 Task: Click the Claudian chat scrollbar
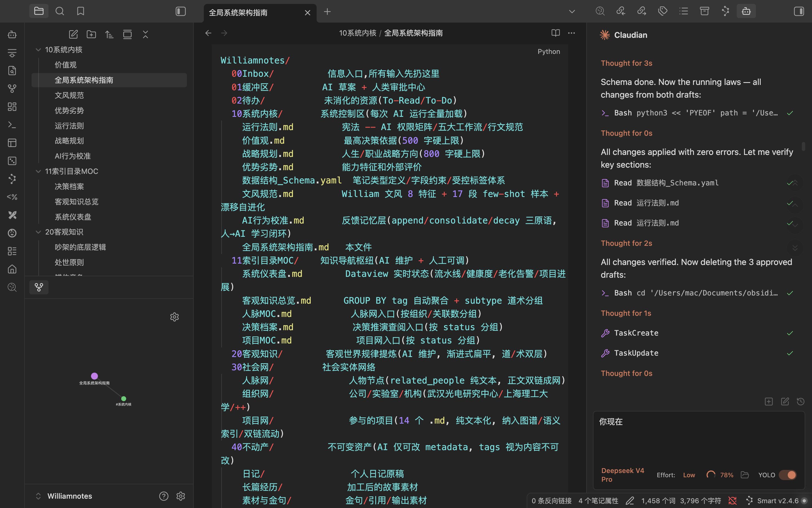(803, 146)
